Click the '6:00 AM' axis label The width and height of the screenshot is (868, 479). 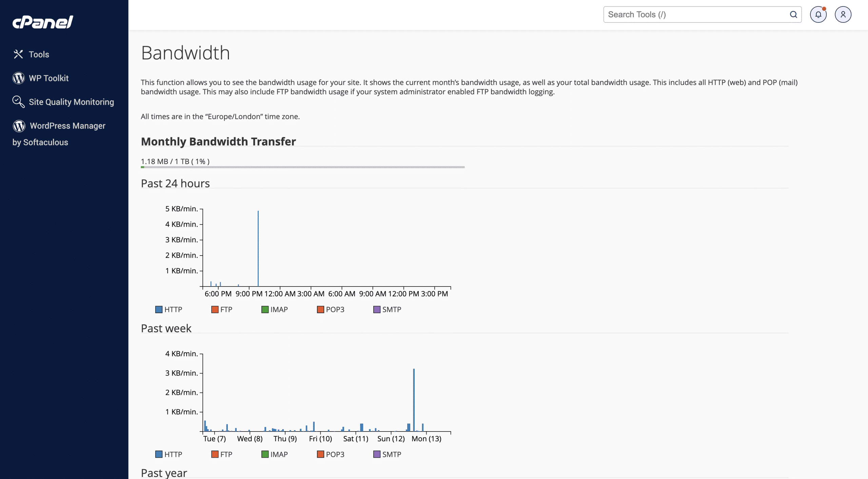pyautogui.click(x=341, y=294)
